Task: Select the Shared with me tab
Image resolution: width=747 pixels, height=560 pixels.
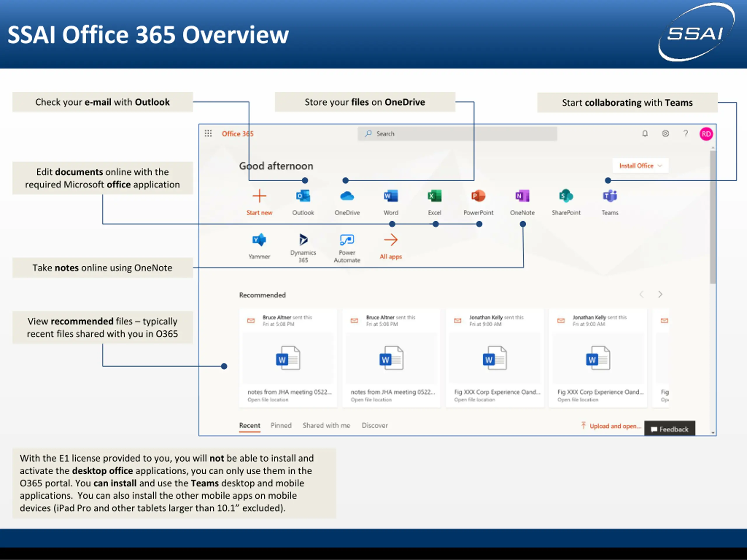Action: point(326,426)
